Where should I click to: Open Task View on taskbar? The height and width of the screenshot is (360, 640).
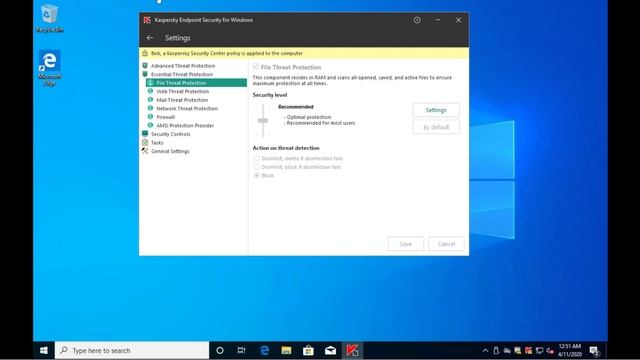point(241,350)
